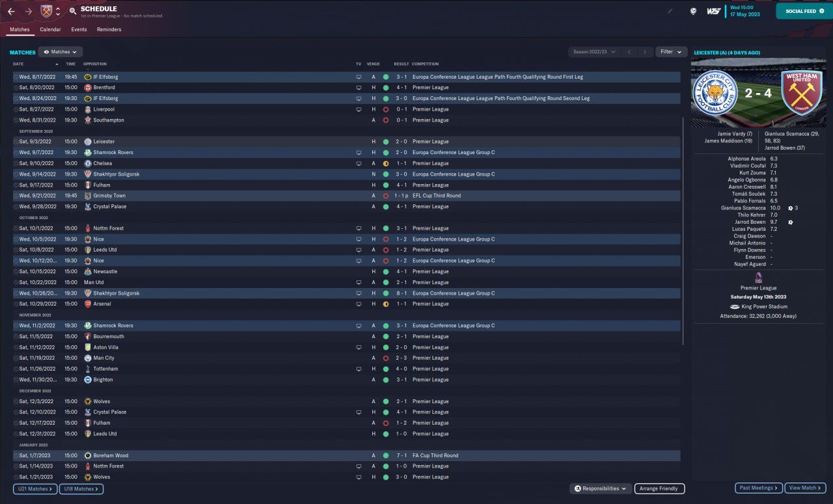Viewport: 833px width, 504px height.
Task: Open the Events tab
Action: click(79, 30)
